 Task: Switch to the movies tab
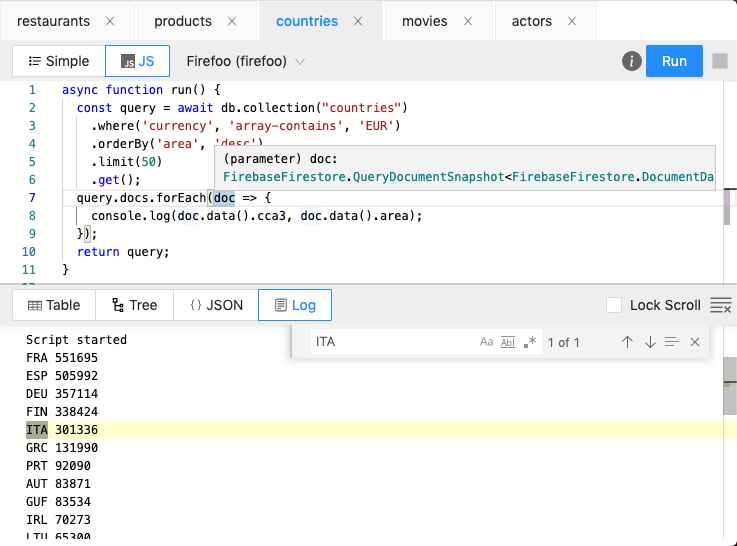click(x=424, y=21)
